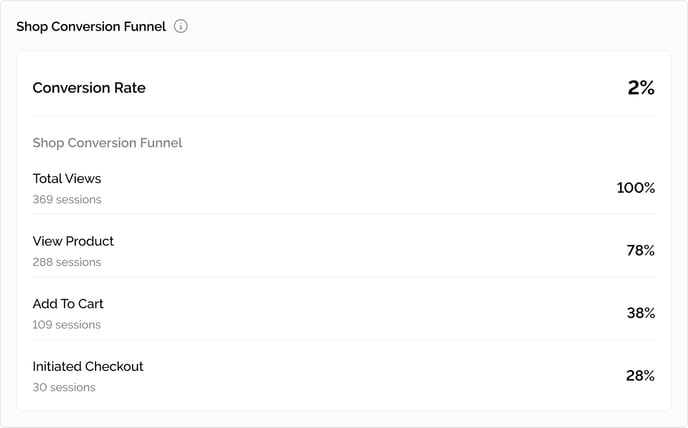Screen dimensions: 688x428
Task: Open the Initiated Checkout row
Action: pyautogui.click(x=344, y=376)
